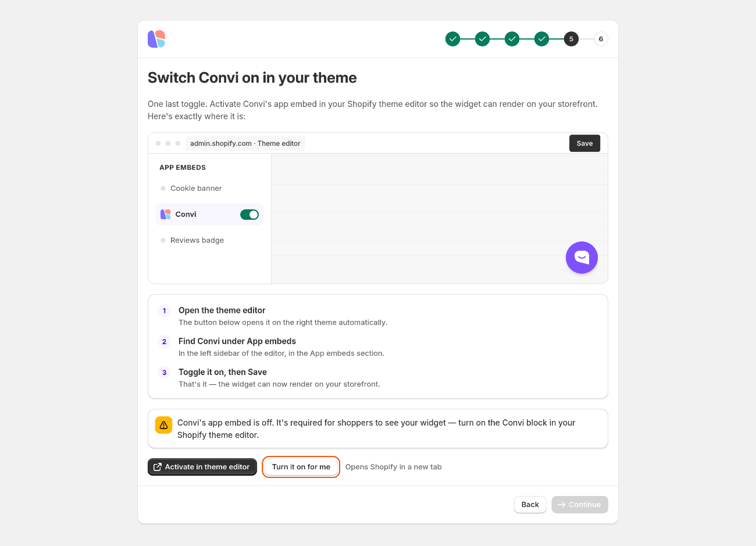756x546 pixels.
Task: Click the Continue button
Action: [580, 505]
